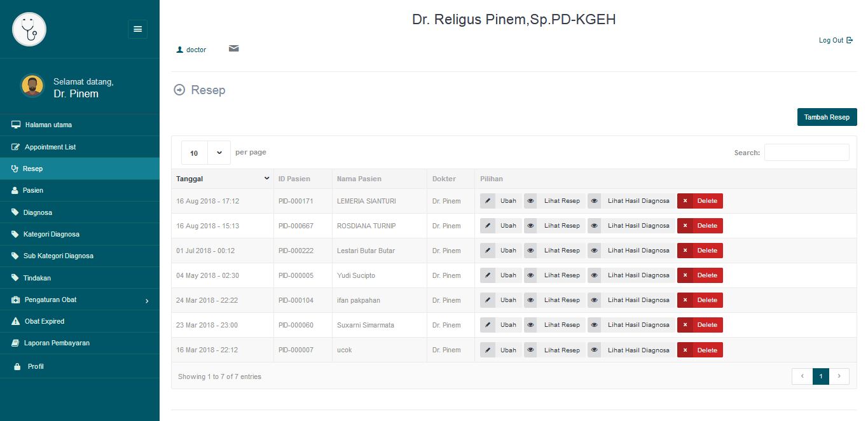Go to Laporan Pembayaran in the sidebar
This screenshot has width=868, height=421.
click(x=57, y=343)
